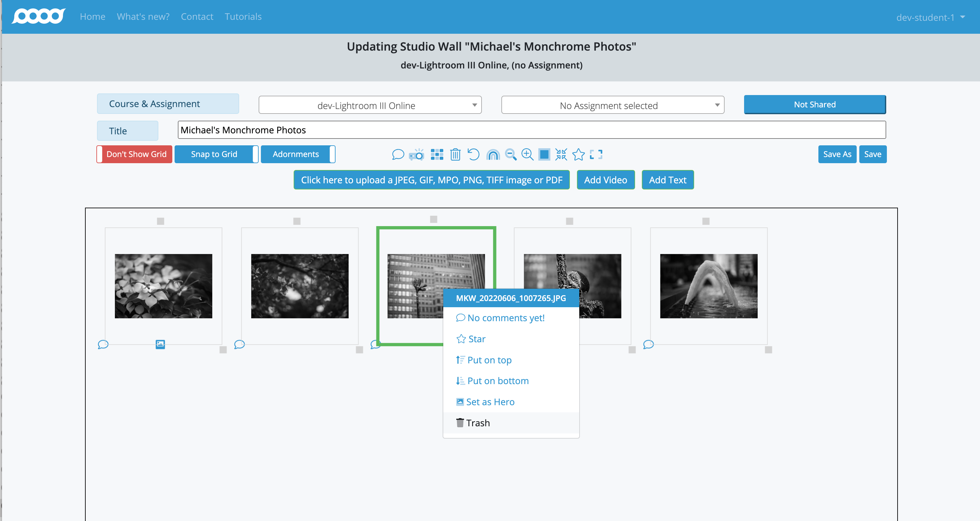Click the hero image icon under flowers photo
The width and height of the screenshot is (980, 521).
click(x=160, y=344)
